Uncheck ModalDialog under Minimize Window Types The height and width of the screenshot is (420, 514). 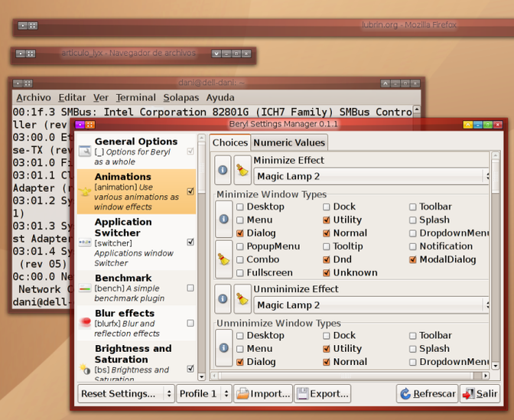[413, 259]
